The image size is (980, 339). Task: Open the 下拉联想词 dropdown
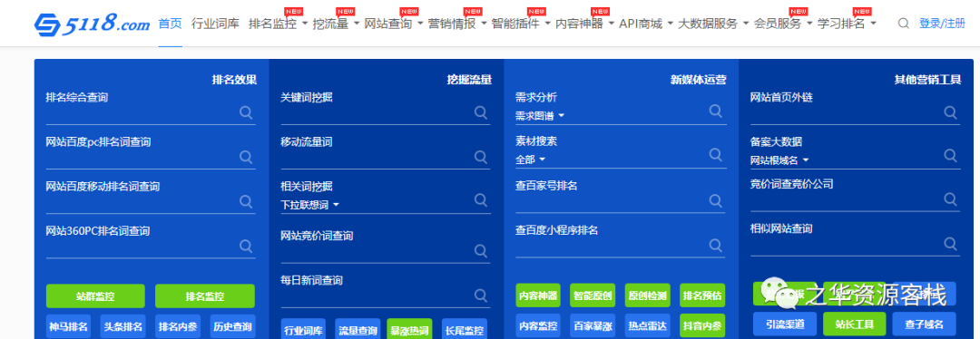[x=310, y=205]
